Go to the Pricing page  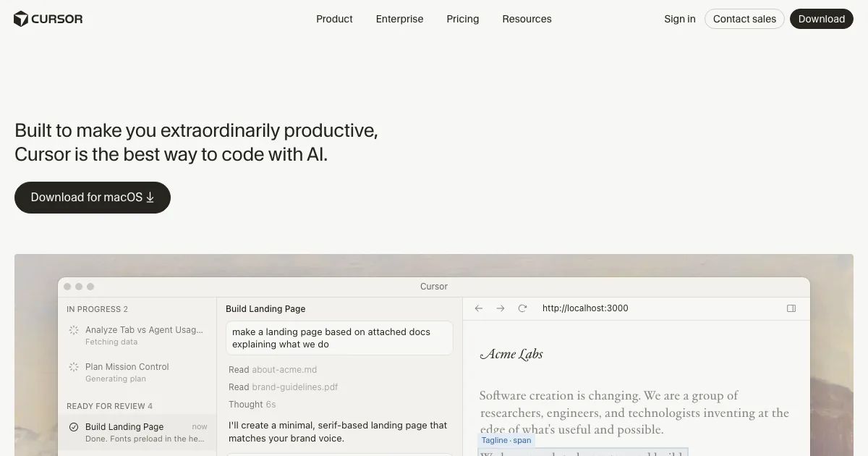pyautogui.click(x=463, y=19)
